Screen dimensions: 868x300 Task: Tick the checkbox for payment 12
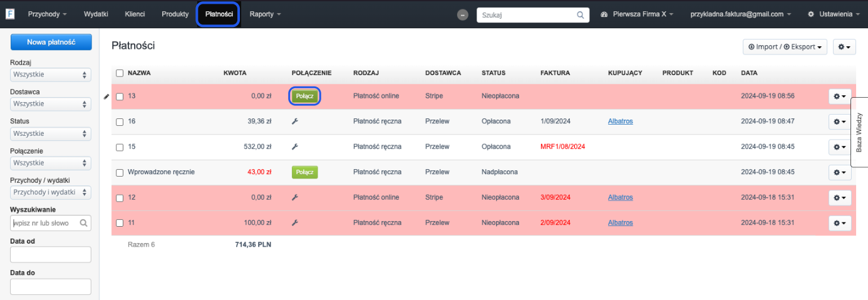[120, 197]
